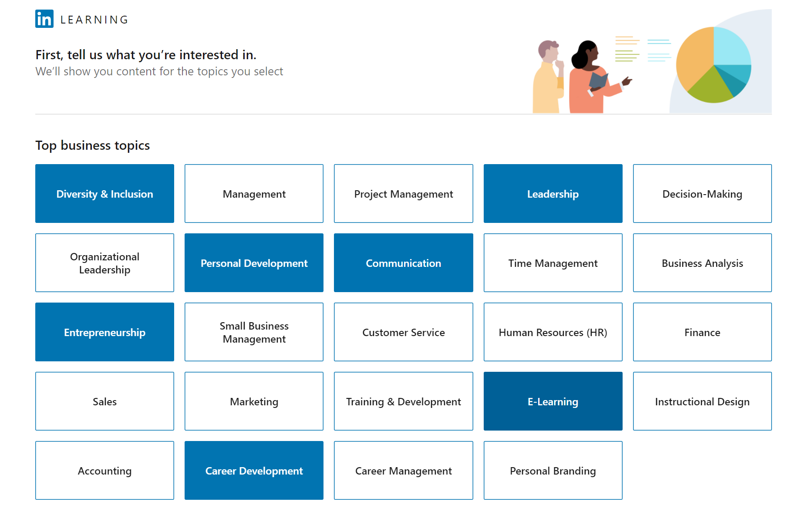Select the Project Management topic
This screenshot has width=812, height=532.
(403, 194)
